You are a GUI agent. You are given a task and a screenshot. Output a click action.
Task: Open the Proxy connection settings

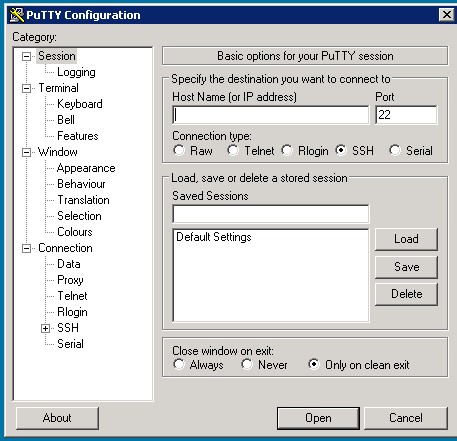pos(70,280)
